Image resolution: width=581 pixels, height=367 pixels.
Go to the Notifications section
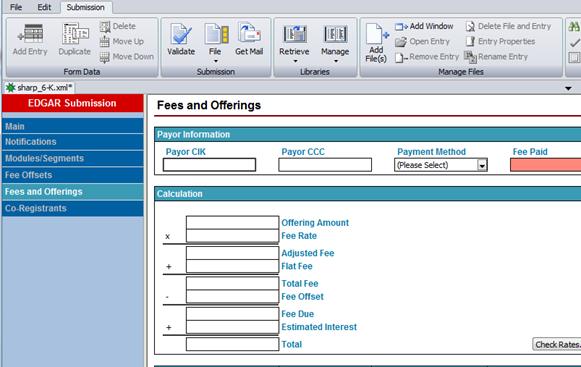click(73, 142)
